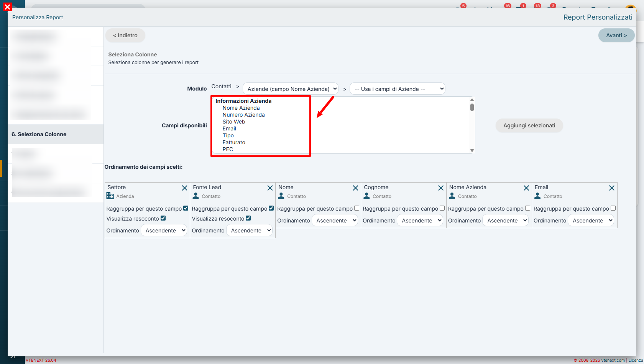
Task: Open Ordinamento dropdown for Fonte Lead
Action: click(250, 231)
